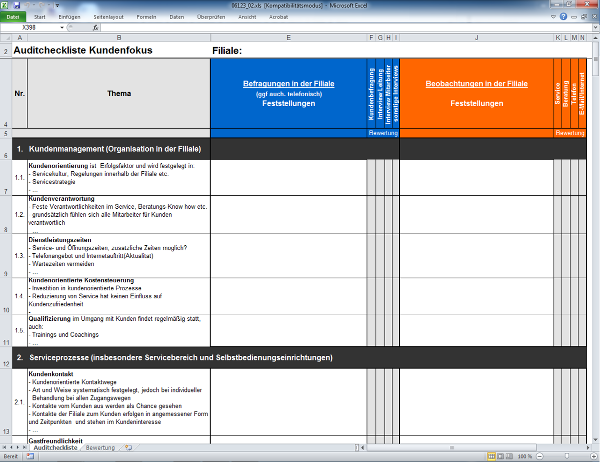The height and width of the screenshot is (462, 600).
Task: Click the Kundenkontakt topic cell
Action: point(119,402)
